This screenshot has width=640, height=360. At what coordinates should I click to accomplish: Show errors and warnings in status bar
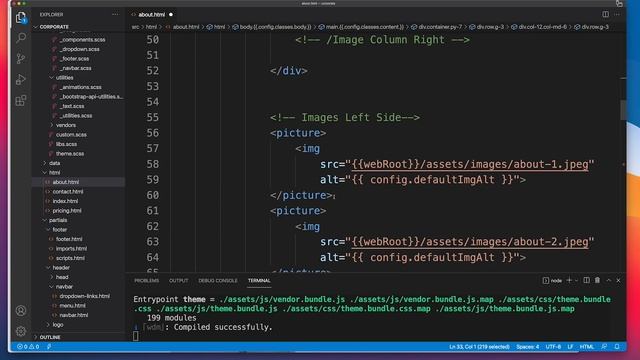pos(28,347)
